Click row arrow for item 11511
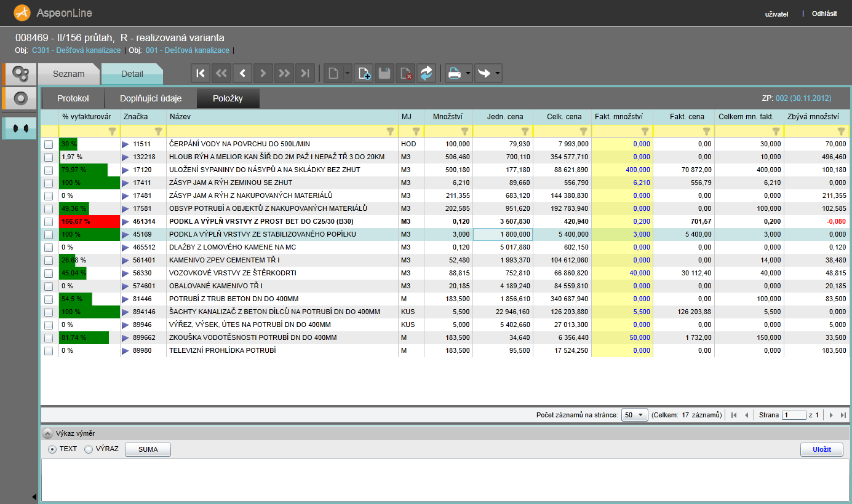852x504 pixels. pos(126,144)
